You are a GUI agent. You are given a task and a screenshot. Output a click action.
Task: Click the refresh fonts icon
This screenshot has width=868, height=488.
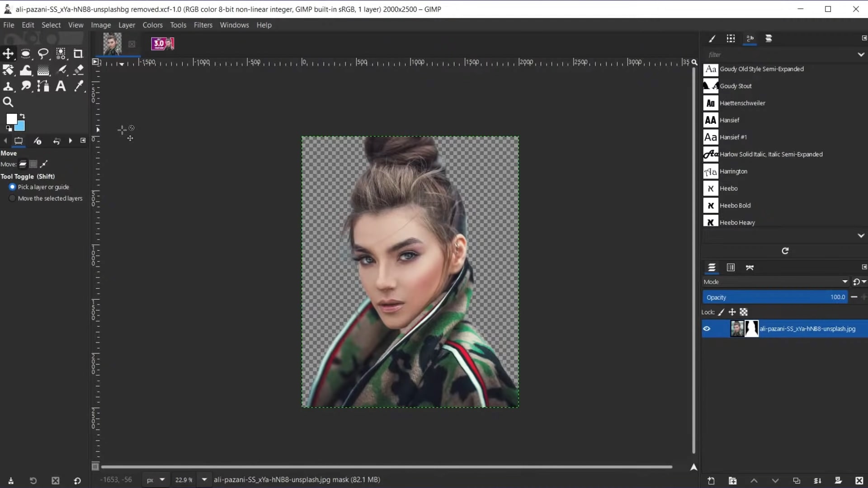pos(785,251)
